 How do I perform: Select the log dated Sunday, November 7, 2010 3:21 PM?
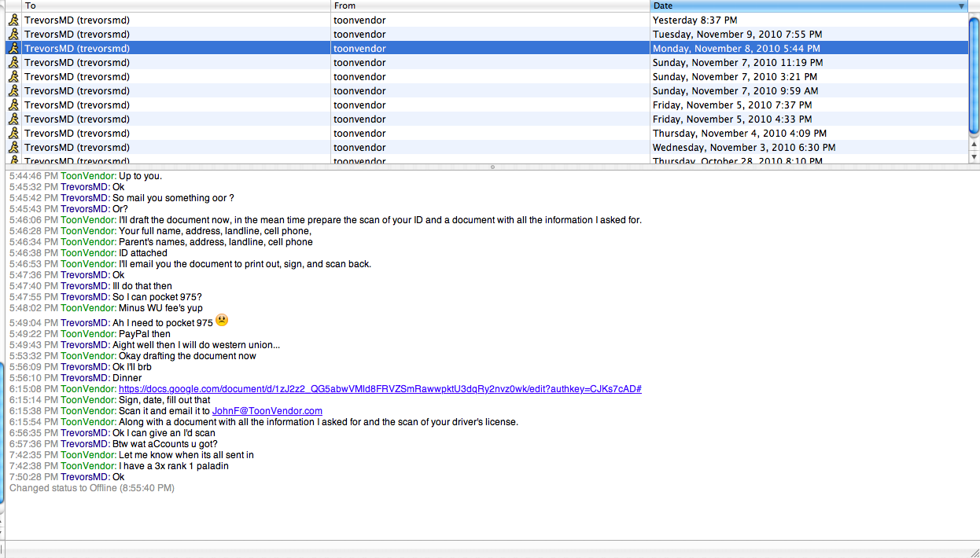pos(488,76)
